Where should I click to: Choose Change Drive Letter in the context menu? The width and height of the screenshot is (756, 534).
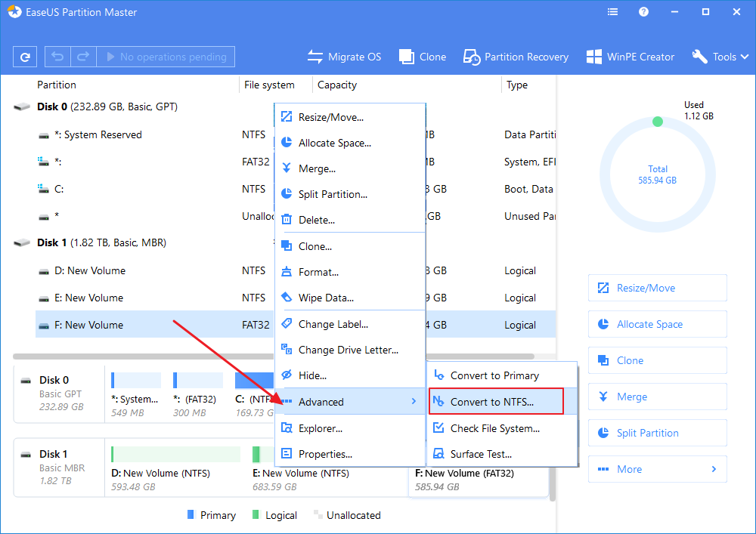pos(348,350)
